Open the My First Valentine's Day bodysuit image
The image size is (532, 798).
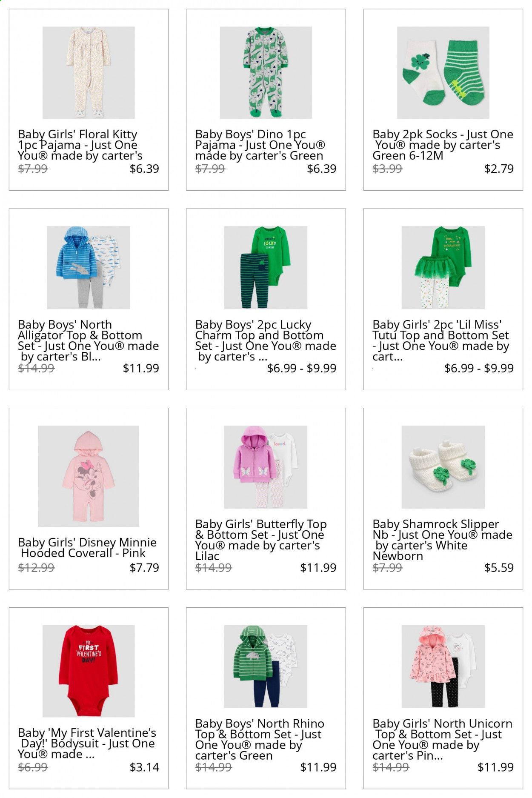tap(89, 671)
